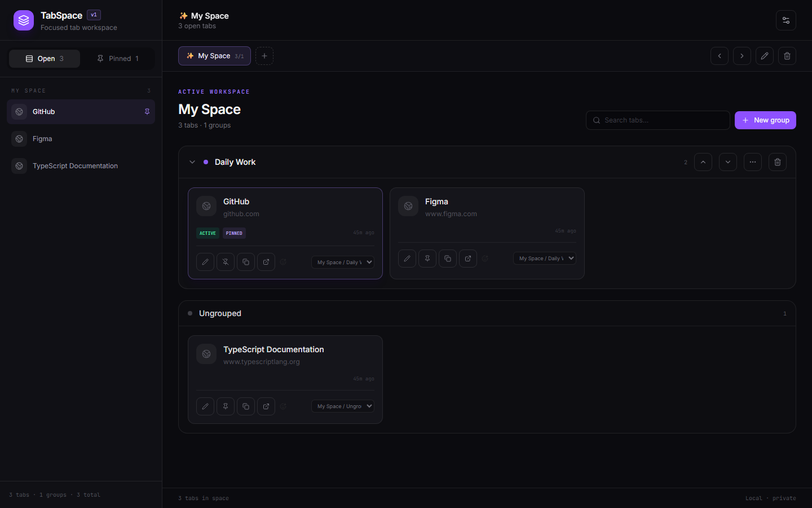The image size is (812, 508).
Task: Open TypeScript Documentation card group dropdown
Action: [x=343, y=406]
